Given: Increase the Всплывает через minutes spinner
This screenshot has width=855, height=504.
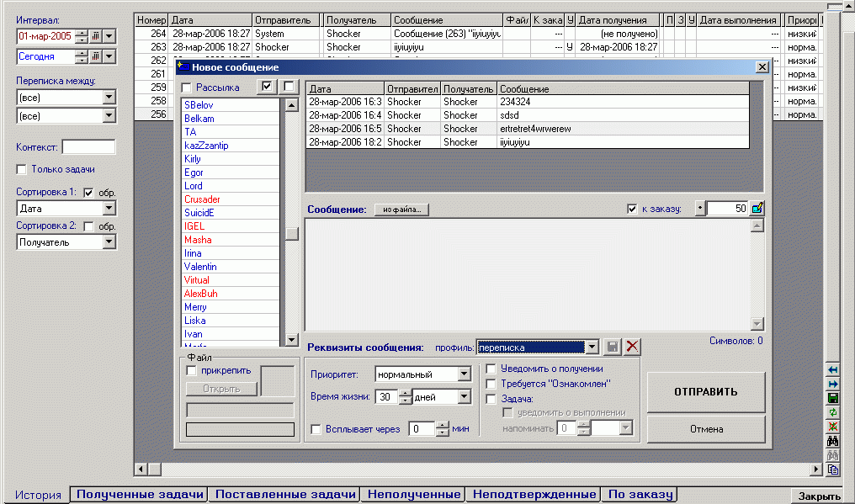Looking at the screenshot, I should tap(442, 426).
